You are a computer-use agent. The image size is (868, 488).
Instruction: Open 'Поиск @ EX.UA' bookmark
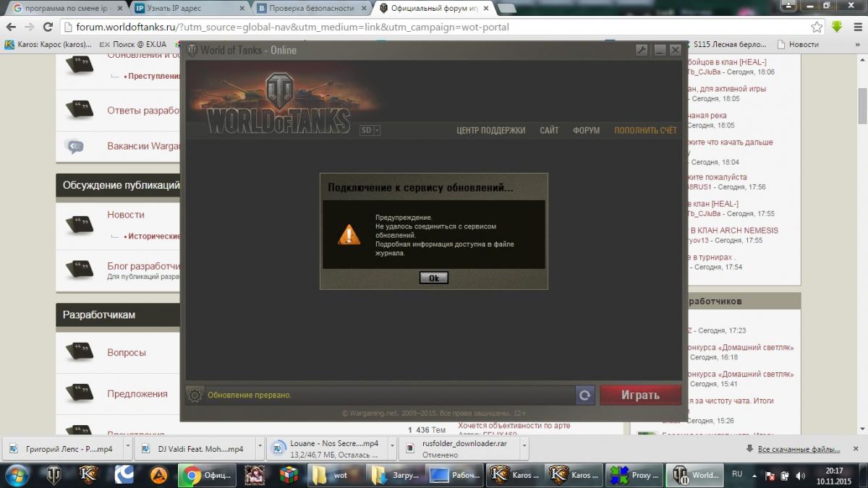(132, 44)
